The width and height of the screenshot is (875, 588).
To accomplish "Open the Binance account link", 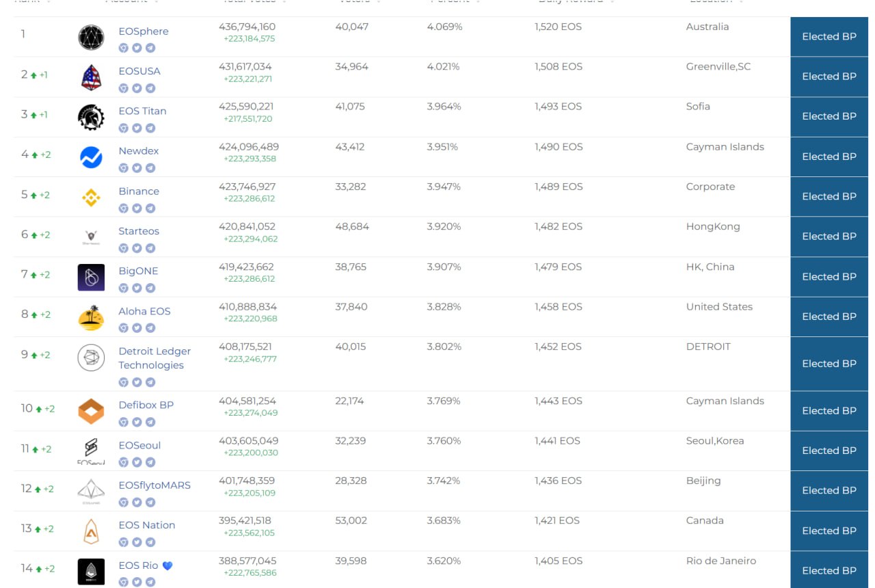I will [x=139, y=191].
